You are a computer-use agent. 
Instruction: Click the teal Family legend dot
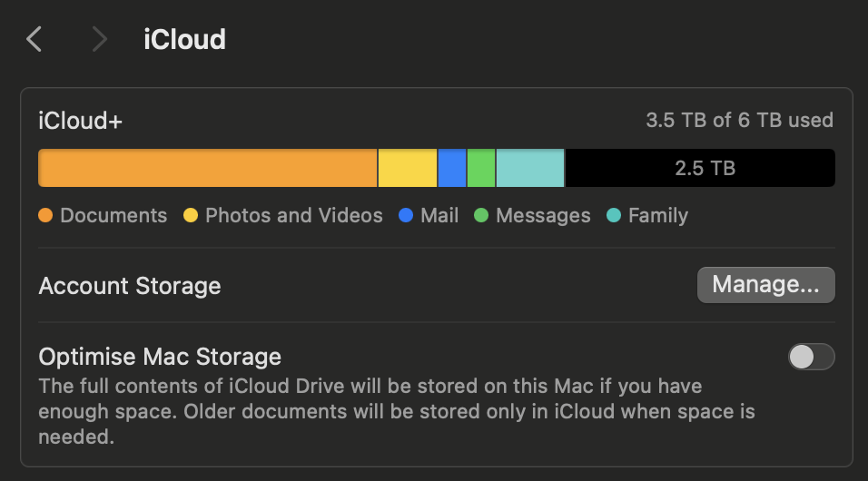point(614,216)
